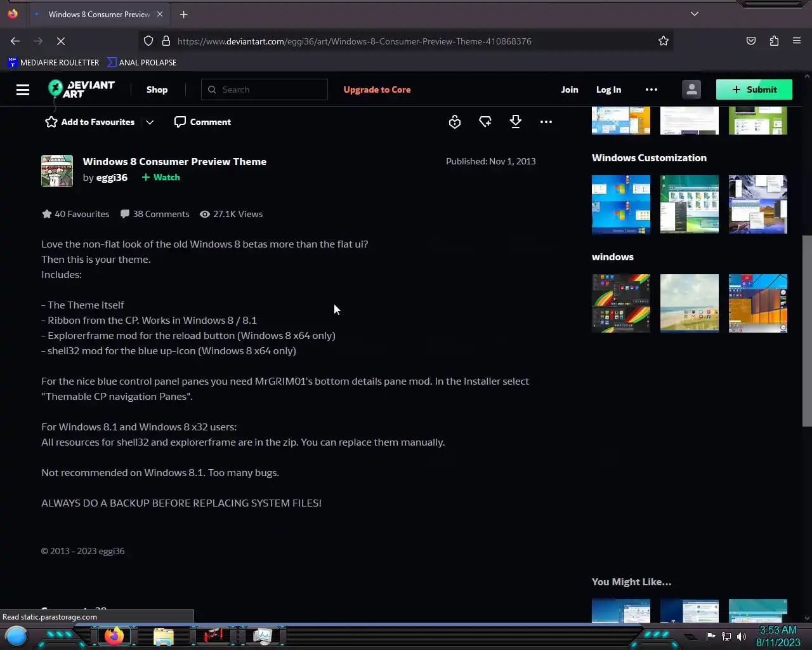
Task: Go to the DeviantArt home logo
Action: pyautogui.click(x=82, y=89)
